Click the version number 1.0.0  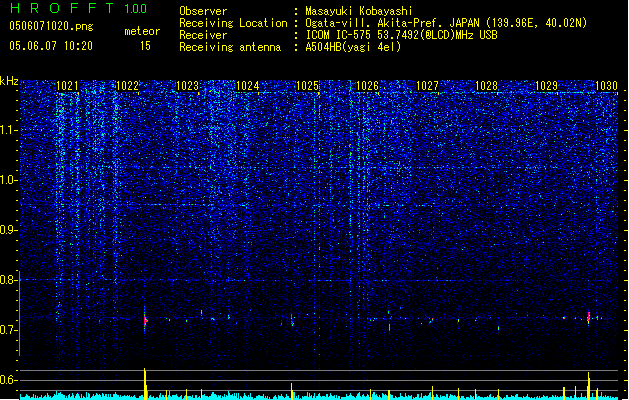click(x=136, y=9)
